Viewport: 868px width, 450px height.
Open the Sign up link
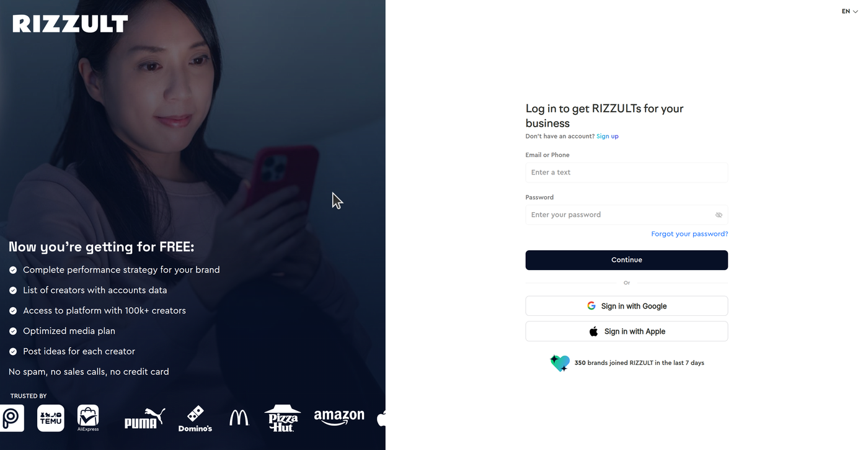tap(608, 137)
